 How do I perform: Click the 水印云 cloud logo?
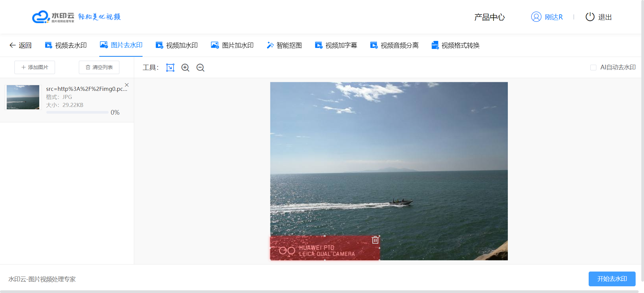pos(41,17)
